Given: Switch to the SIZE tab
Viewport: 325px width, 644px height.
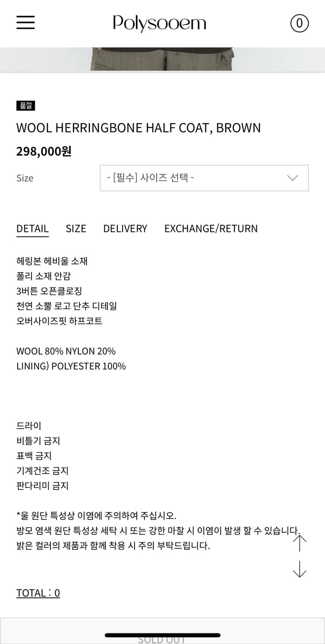Looking at the screenshot, I should coord(76,228).
